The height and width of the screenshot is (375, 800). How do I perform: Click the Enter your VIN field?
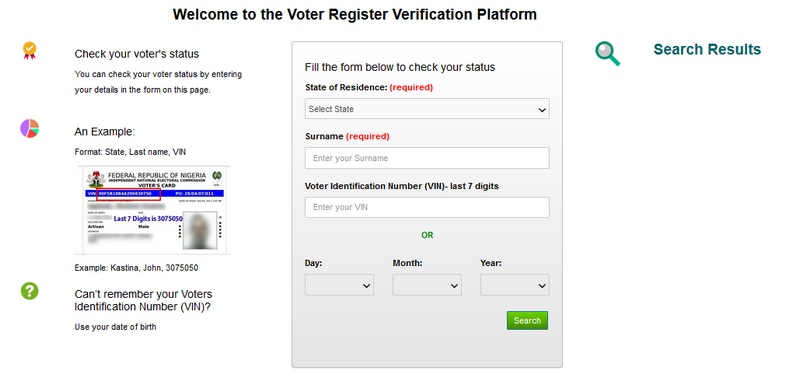coord(427,207)
